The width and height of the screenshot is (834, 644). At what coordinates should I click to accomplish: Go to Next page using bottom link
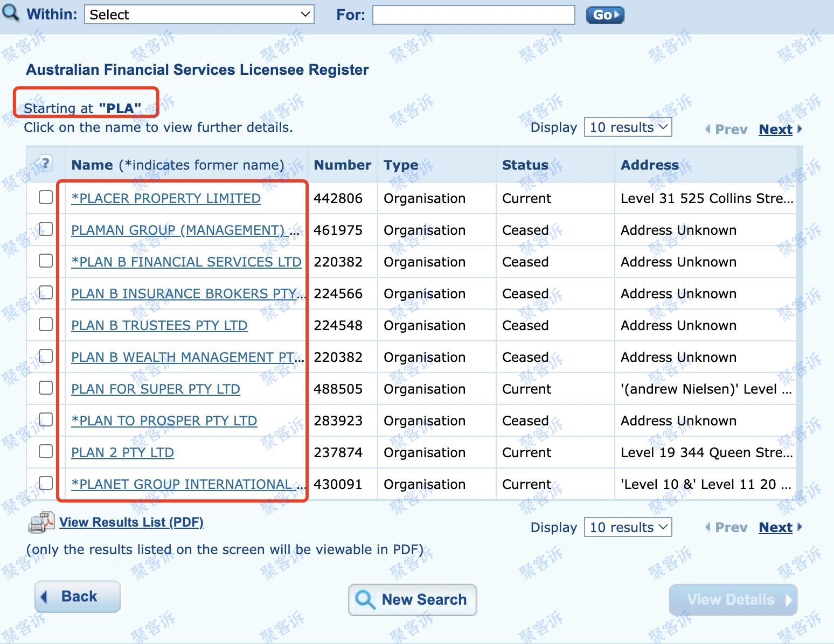[x=775, y=527]
